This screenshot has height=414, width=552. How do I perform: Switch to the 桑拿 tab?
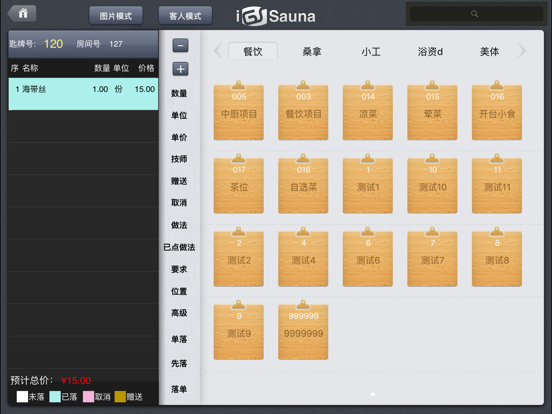(312, 51)
